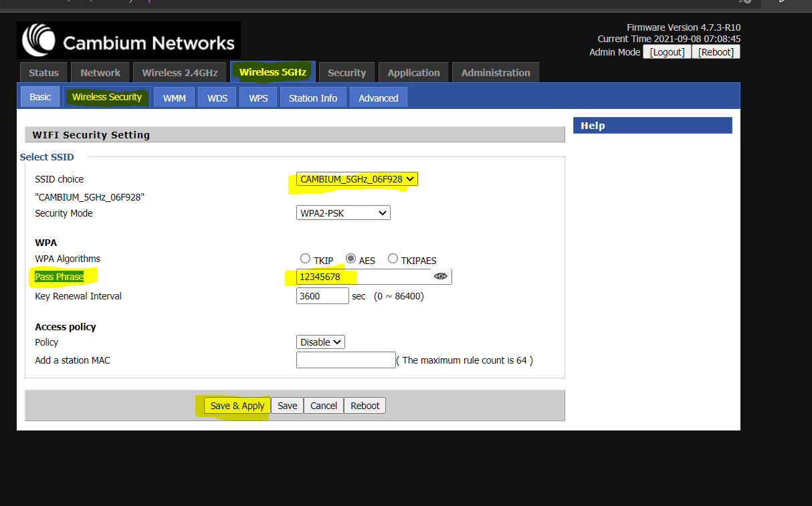
Task: Go to the Station Info subtab
Action: point(312,98)
